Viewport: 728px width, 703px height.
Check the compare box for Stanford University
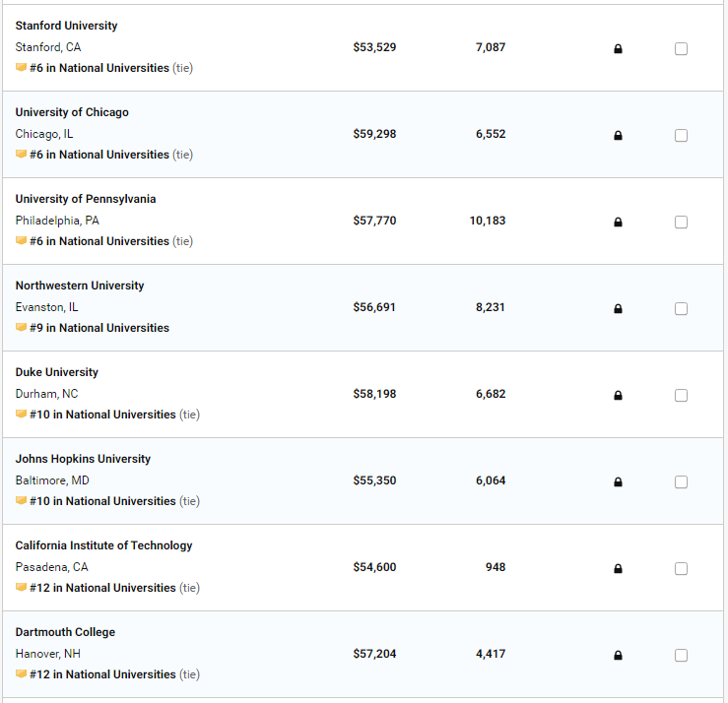[x=681, y=48]
